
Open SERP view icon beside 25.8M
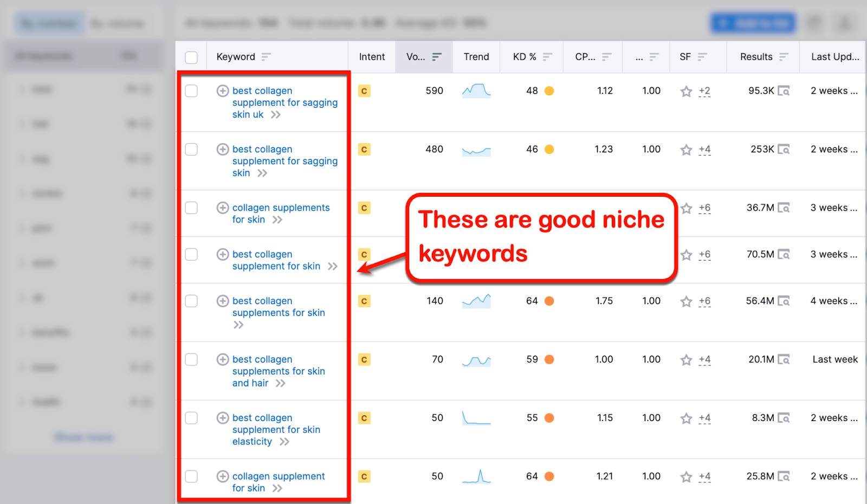(784, 477)
